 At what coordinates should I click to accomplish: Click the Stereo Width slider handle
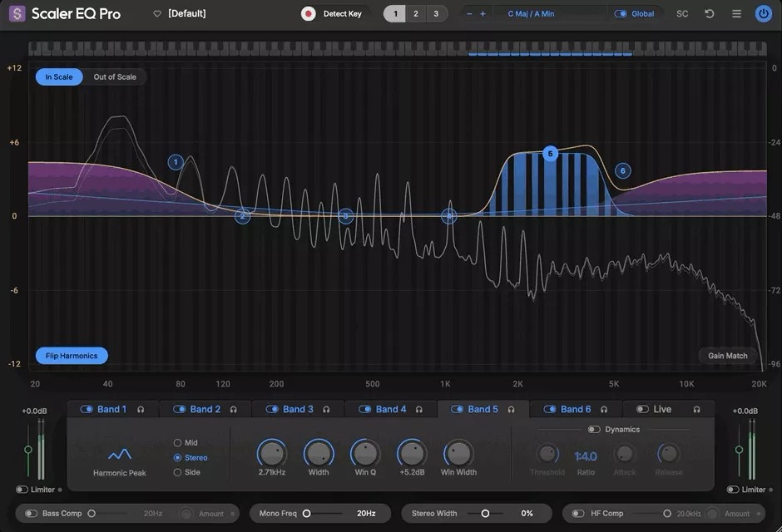point(485,514)
